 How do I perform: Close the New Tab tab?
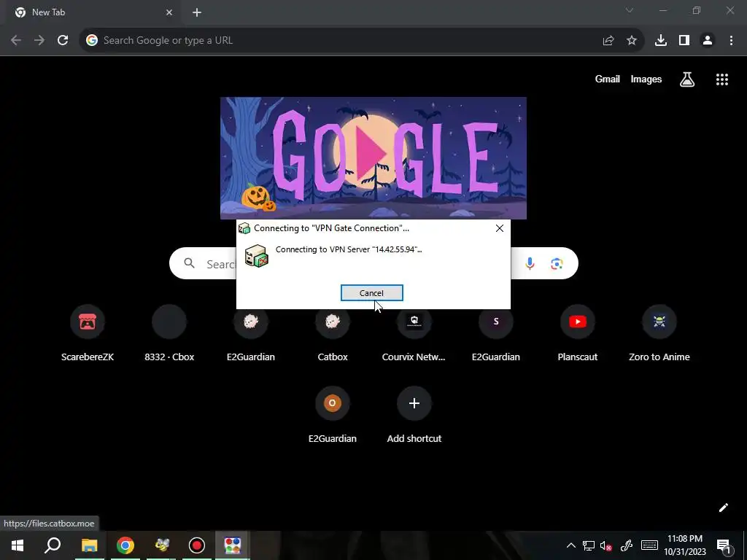(169, 12)
